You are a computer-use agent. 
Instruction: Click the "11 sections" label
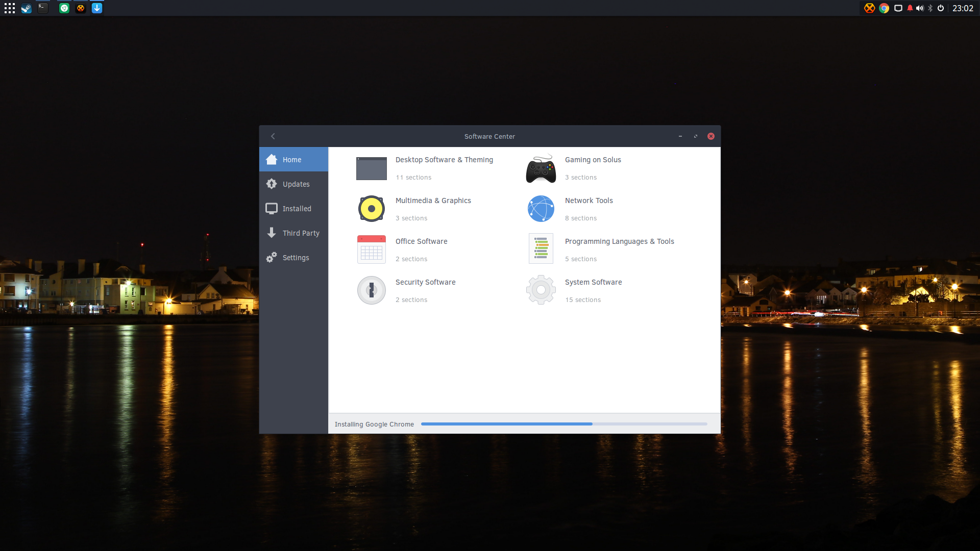(x=413, y=178)
